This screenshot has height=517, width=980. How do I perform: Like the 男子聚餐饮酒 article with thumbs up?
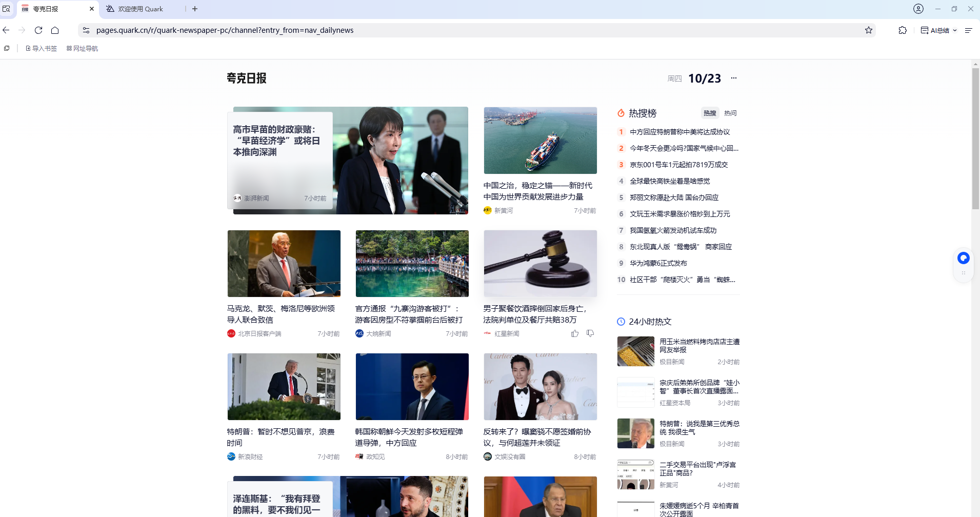coord(575,333)
